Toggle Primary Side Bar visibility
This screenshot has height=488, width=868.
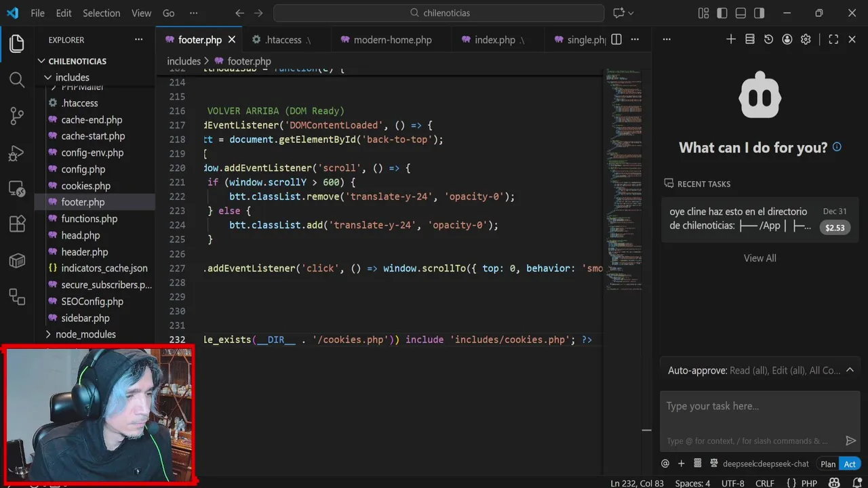(722, 13)
